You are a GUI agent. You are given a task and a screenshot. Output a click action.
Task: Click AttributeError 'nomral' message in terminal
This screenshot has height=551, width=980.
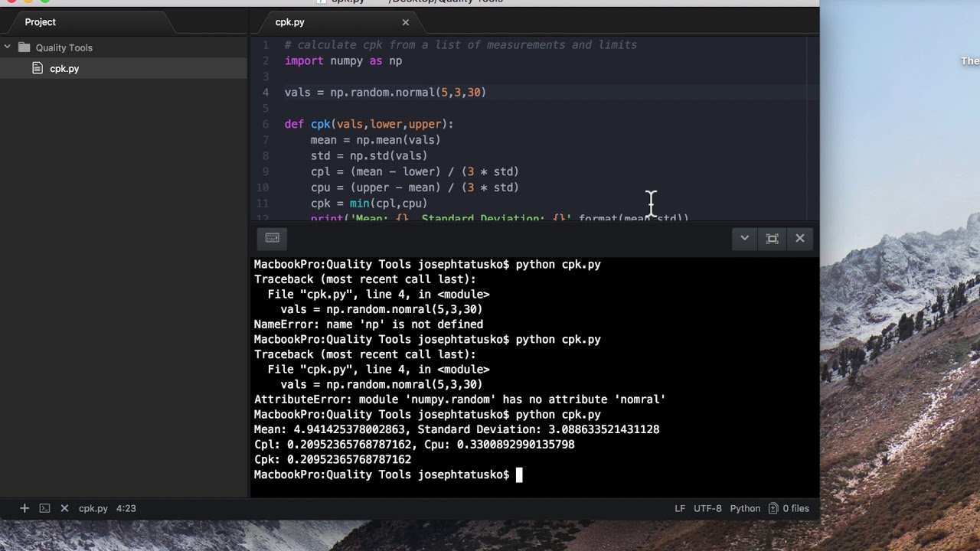pyautogui.click(x=459, y=399)
